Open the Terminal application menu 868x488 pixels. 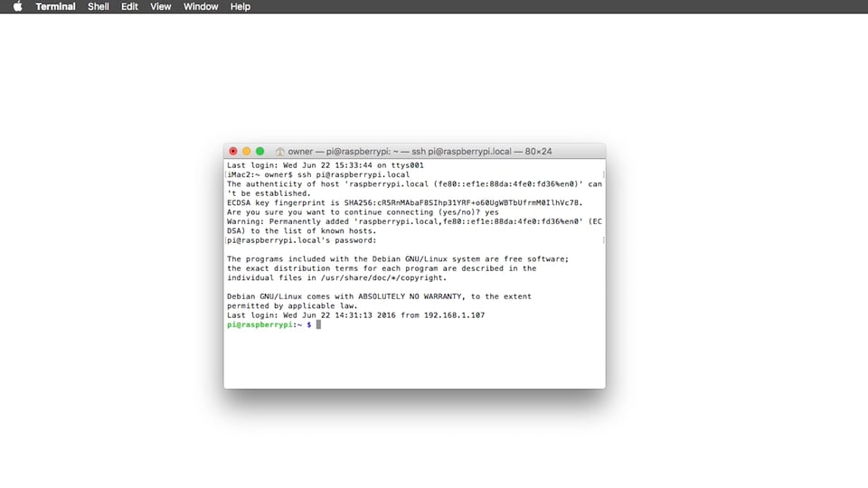click(55, 6)
